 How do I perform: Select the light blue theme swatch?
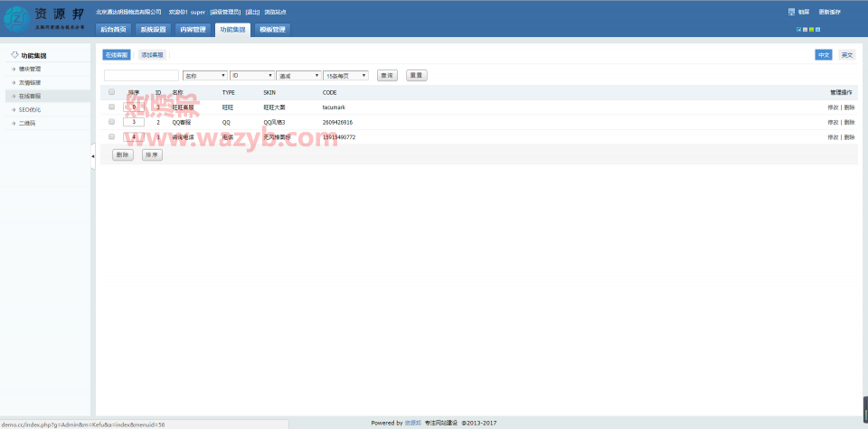818,30
